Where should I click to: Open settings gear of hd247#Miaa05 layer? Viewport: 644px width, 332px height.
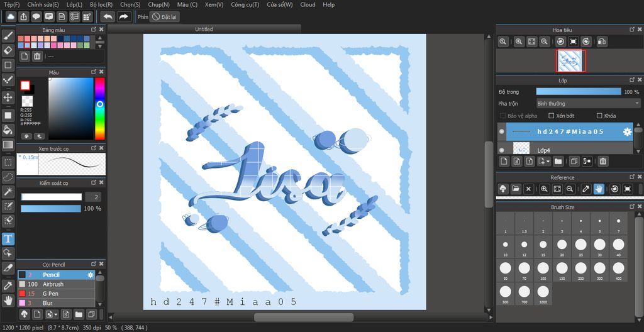tap(627, 131)
